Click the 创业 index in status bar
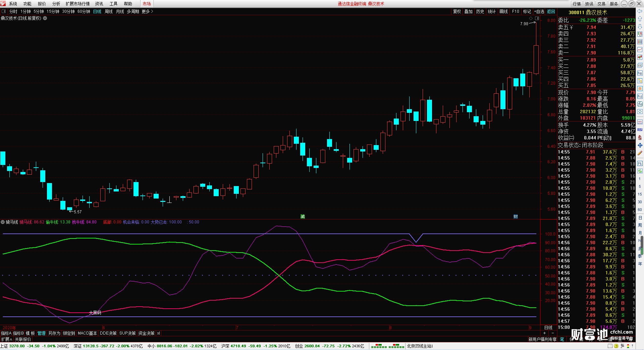This screenshot has height=350, width=644. coord(329,346)
